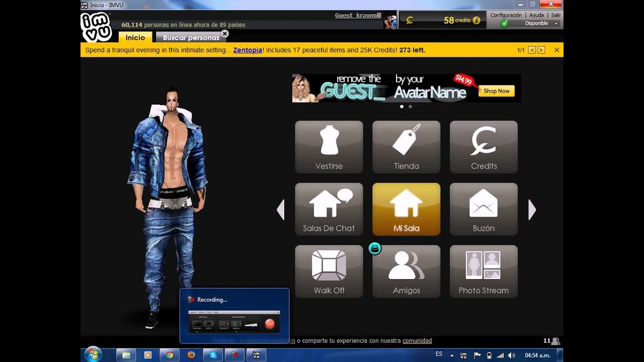Select the first banner carousel dot
The image size is (644, 362).
401,107
